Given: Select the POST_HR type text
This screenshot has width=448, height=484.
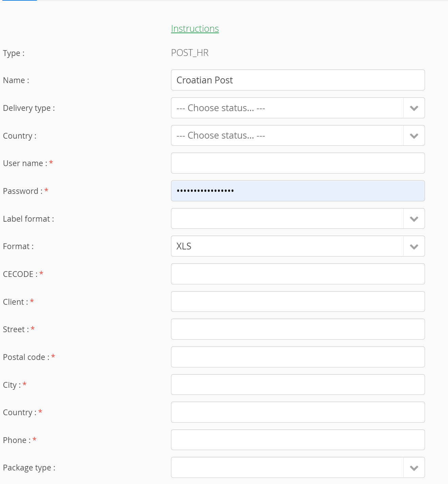Looking at the screenshot, I should point(190,53).
